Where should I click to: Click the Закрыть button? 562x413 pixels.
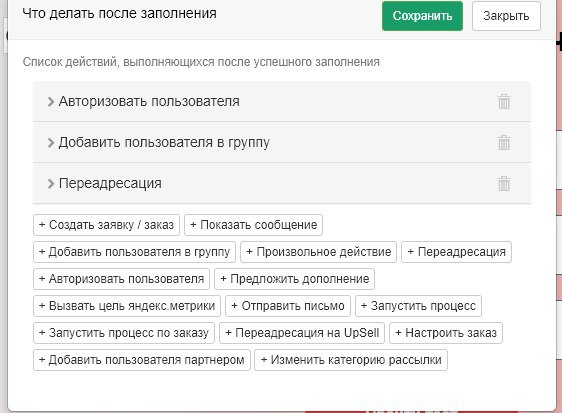click(x=506, y=16)
